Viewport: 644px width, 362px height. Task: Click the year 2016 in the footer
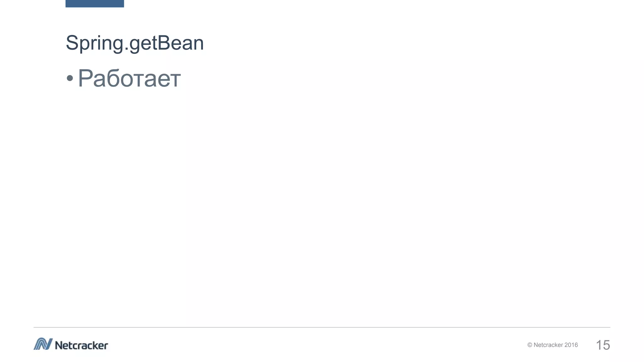(571, 345)
